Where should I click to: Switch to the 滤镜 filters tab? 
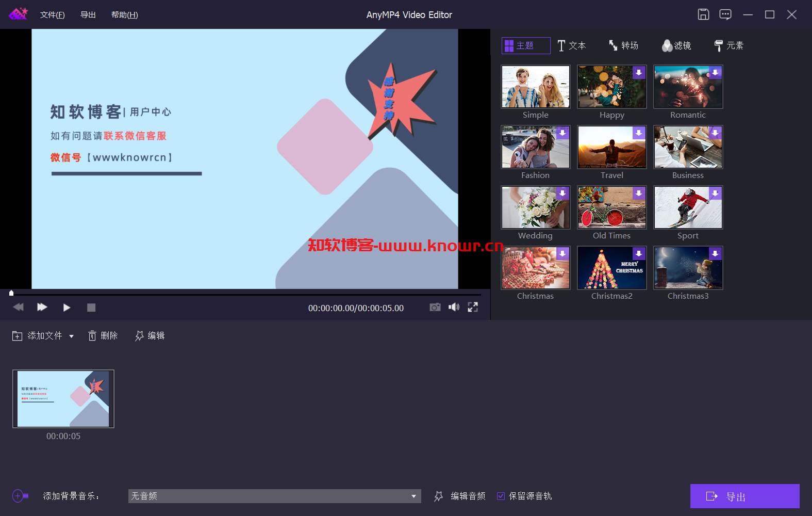pyautogui.click(x=677, y=45)
